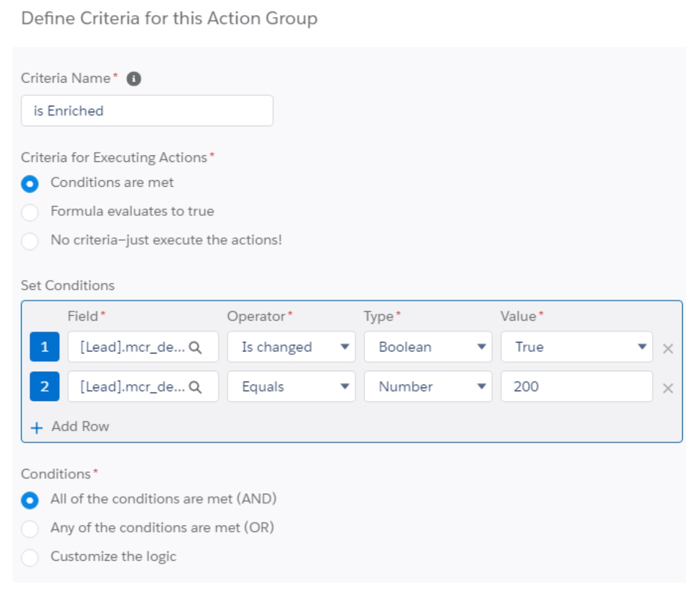Open the 'Is changed' operator dropdown
Screen dimensions: 700x599
point(291,346)
